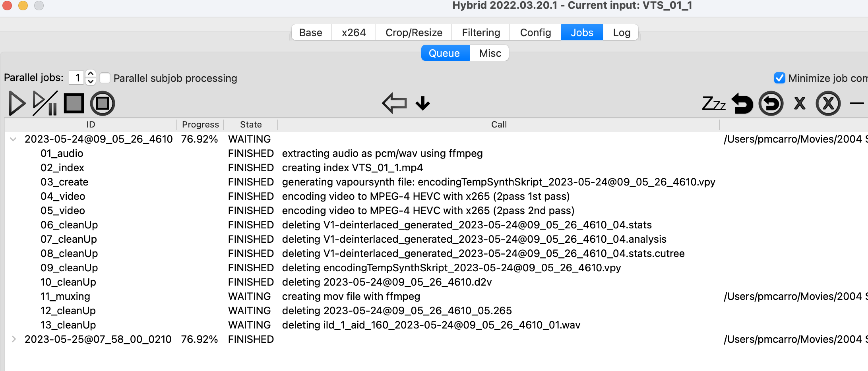Click the reset job arrow icon
The image size is (868, 371).
click(x=742, y=103)
